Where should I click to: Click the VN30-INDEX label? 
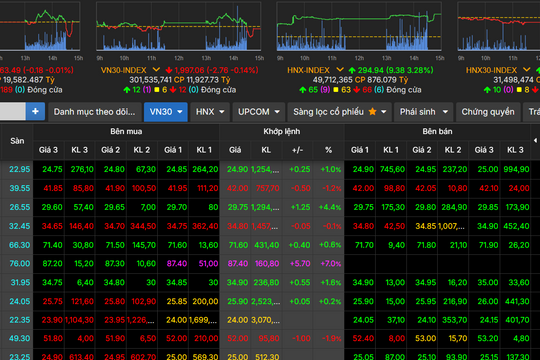point(124,70)
